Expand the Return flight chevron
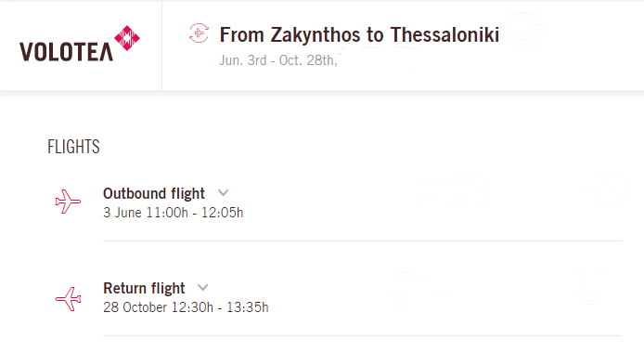This screenshot has width=644, height=352. (x=203, y=287)
